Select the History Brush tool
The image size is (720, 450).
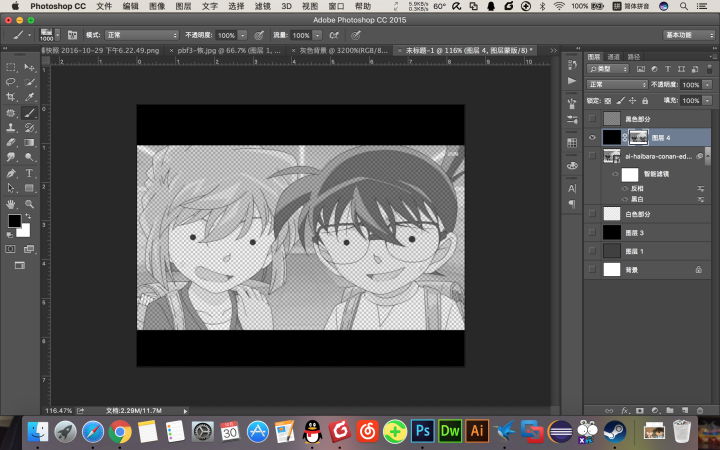point(29,128)
